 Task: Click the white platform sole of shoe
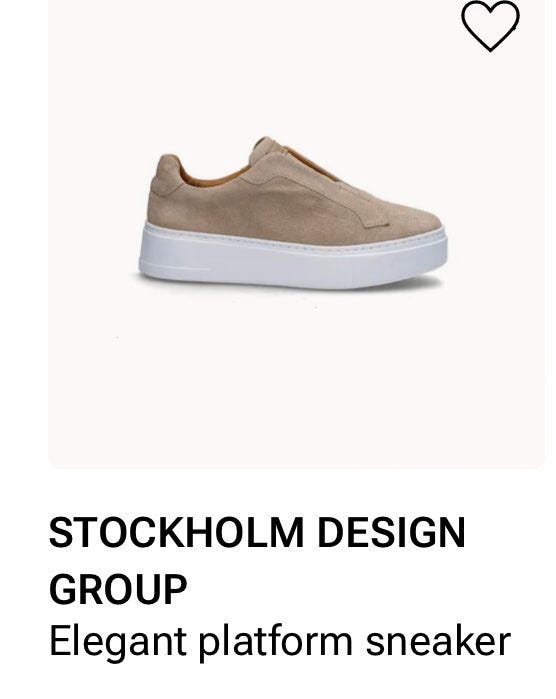coord(292,258)
